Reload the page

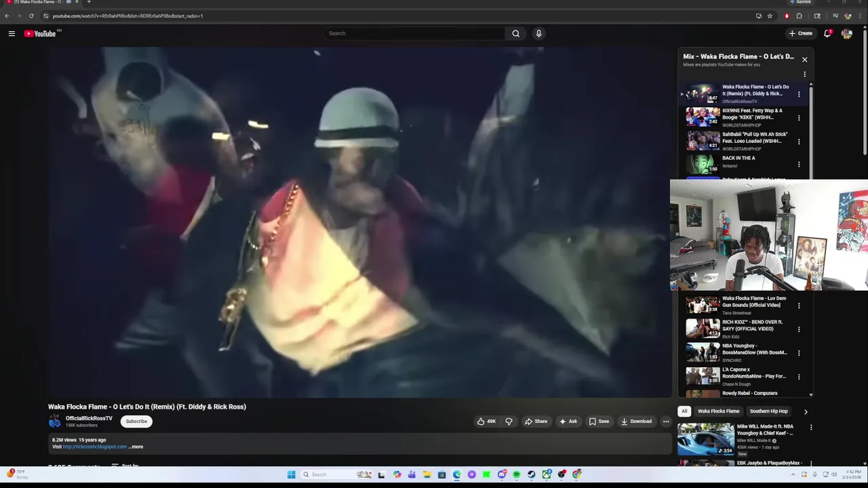[31, 16]
